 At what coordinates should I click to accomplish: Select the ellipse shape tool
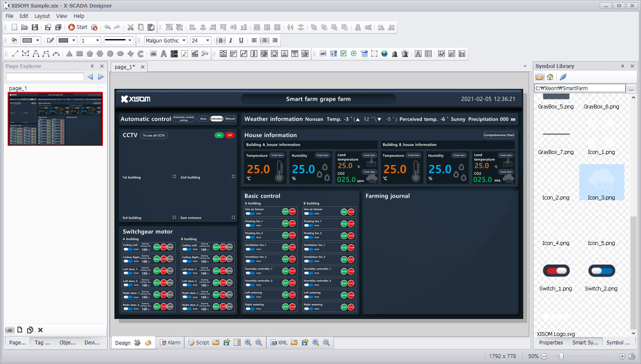coord(120,54)
